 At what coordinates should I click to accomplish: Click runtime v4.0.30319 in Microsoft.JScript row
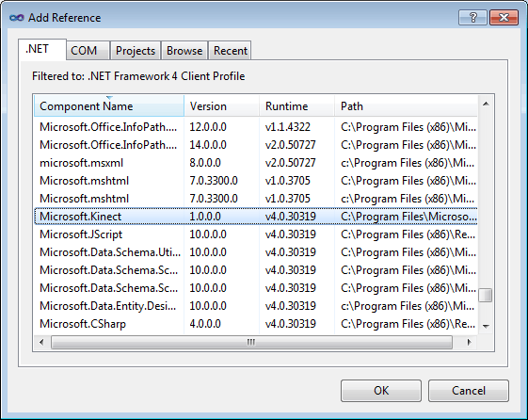(x=291, y=234)
